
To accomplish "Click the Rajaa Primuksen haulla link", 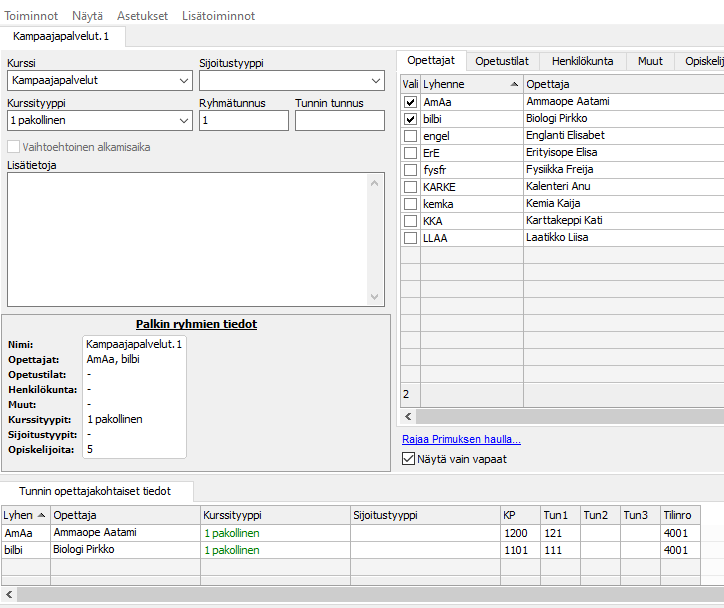I will (x=461, y=439).
